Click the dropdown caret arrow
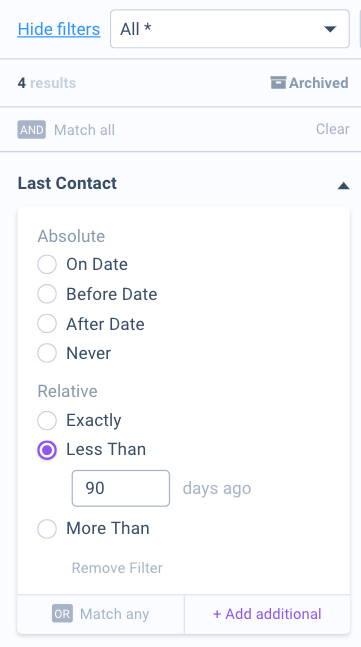Screen dimensions: 361x647 [330, 29]
